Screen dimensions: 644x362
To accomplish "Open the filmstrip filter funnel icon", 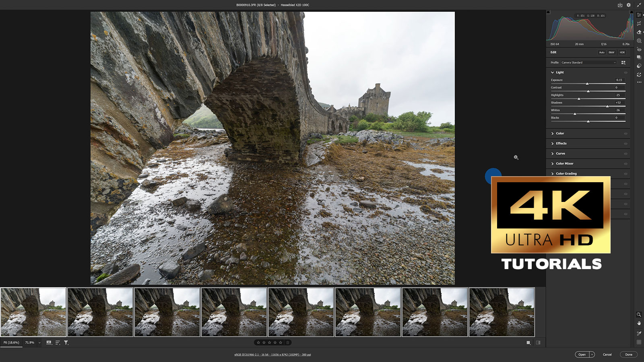I will (x=66, y=343).
